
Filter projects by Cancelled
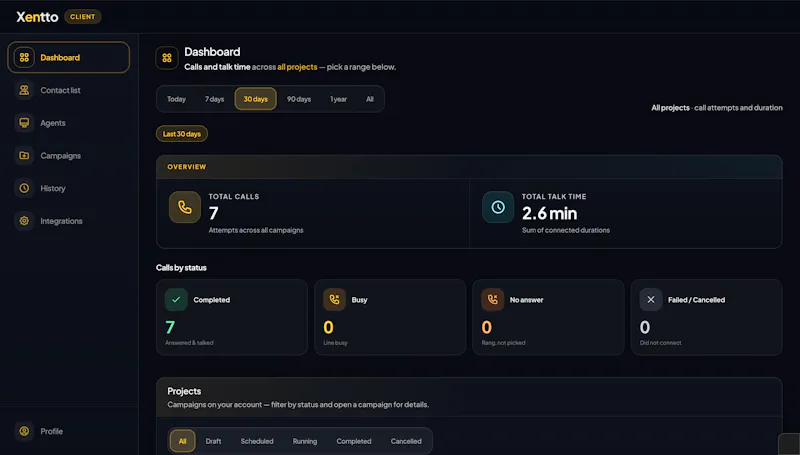point(406,441)
